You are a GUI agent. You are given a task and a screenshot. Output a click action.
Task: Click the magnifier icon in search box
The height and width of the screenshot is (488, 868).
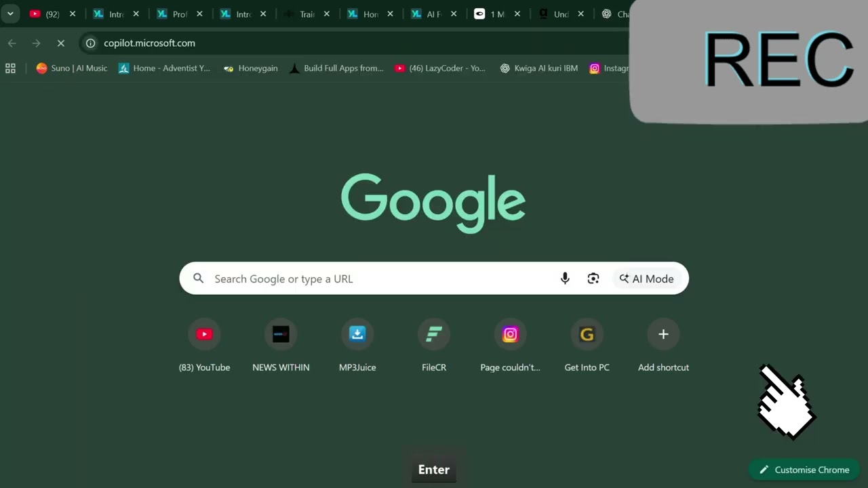pyautogui.click(x=199, y=279)
